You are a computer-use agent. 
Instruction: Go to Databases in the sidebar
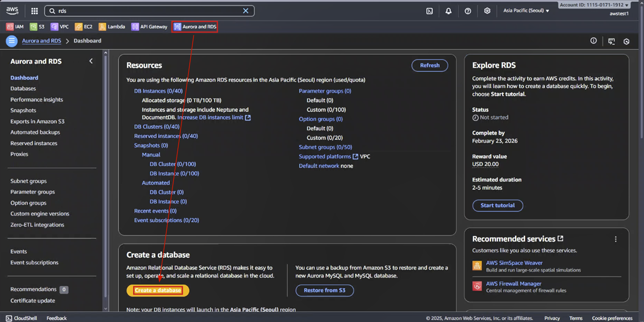(x=23, y=89)
